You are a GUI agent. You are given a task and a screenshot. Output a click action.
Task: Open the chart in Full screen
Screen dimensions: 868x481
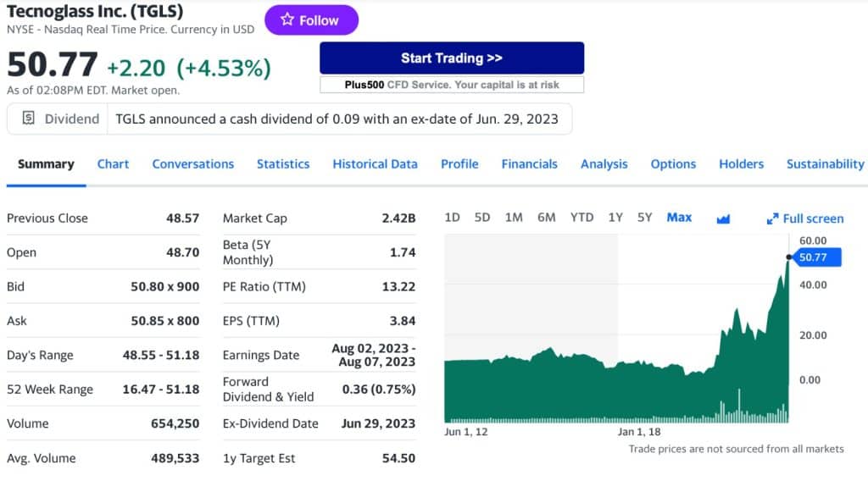pos(804,218)
